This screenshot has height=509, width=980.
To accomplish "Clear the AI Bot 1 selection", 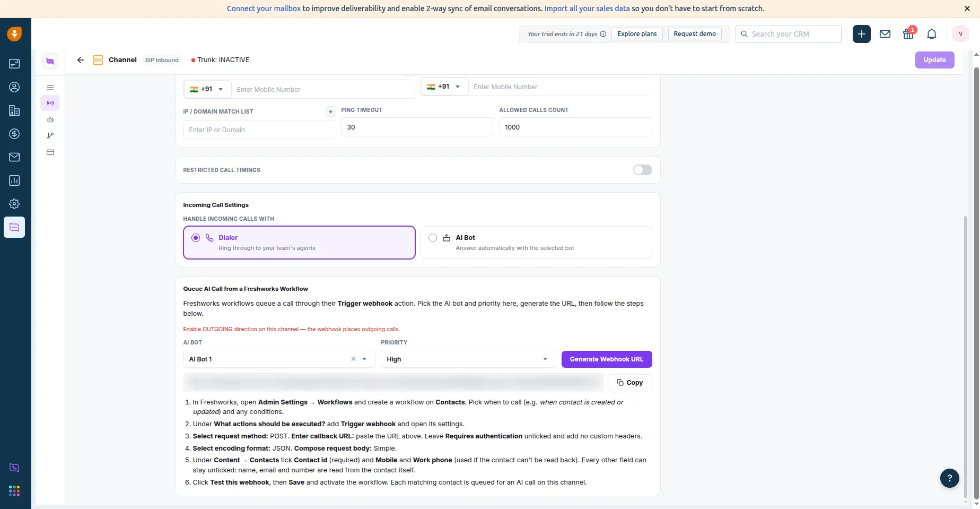I will pyautogui.click(x=353, y=359).
